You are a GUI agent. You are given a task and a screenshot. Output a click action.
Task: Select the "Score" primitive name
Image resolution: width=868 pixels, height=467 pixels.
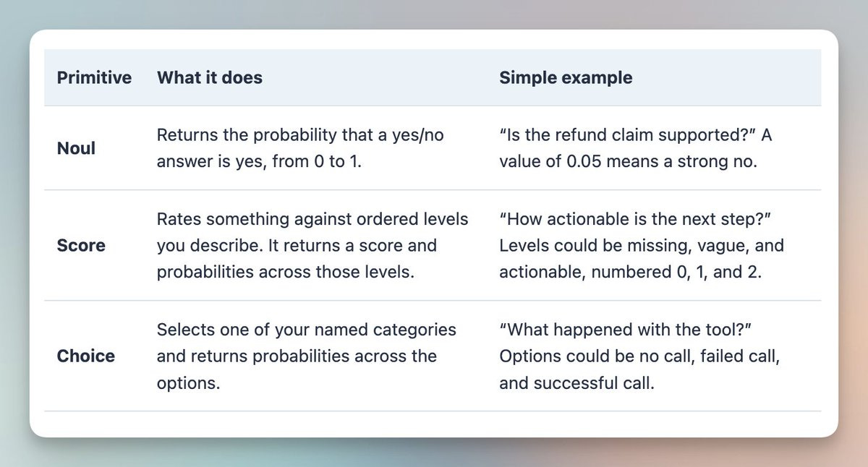point(81,245)
